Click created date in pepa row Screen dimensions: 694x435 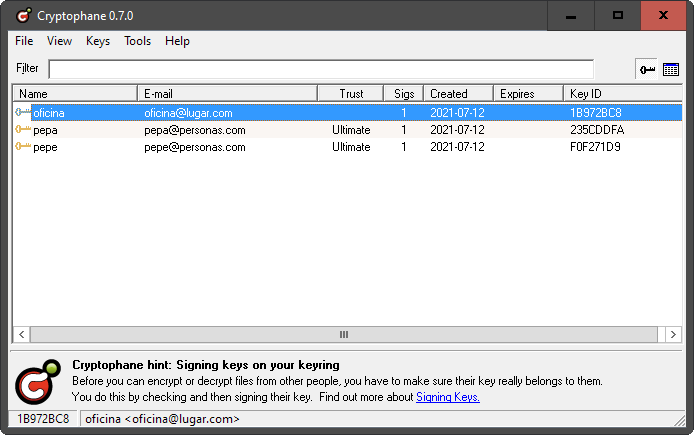tap(457, 130)
